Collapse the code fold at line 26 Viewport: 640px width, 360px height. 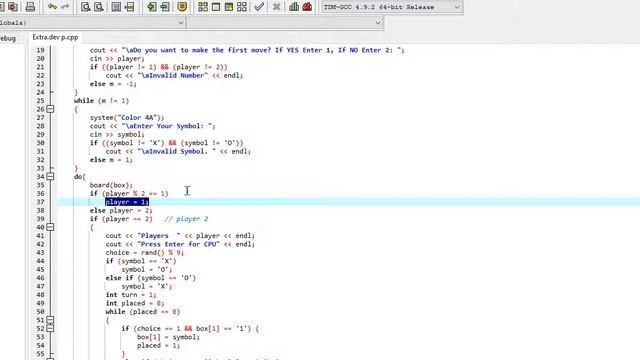[x=50, y=109]
